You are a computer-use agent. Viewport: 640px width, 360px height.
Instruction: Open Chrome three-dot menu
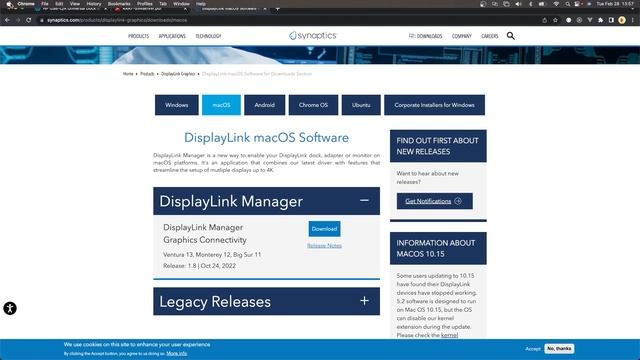tap(633, 20)
